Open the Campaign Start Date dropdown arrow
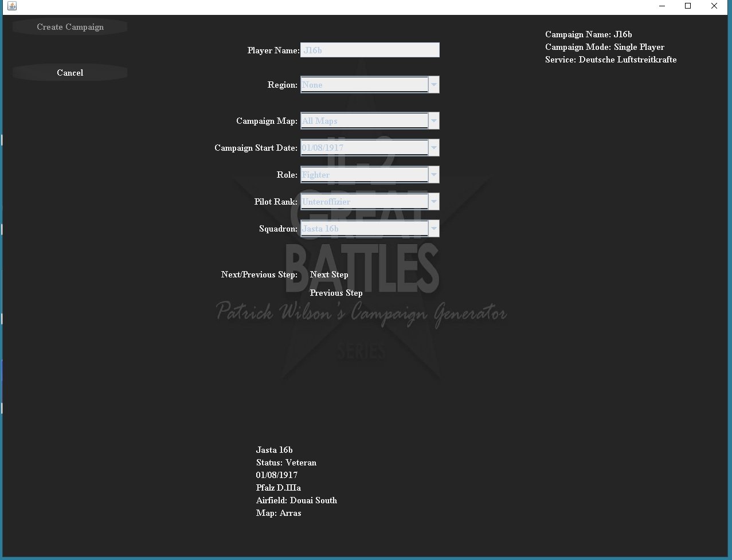Screen dimensions: 732x560 (434, 148)
